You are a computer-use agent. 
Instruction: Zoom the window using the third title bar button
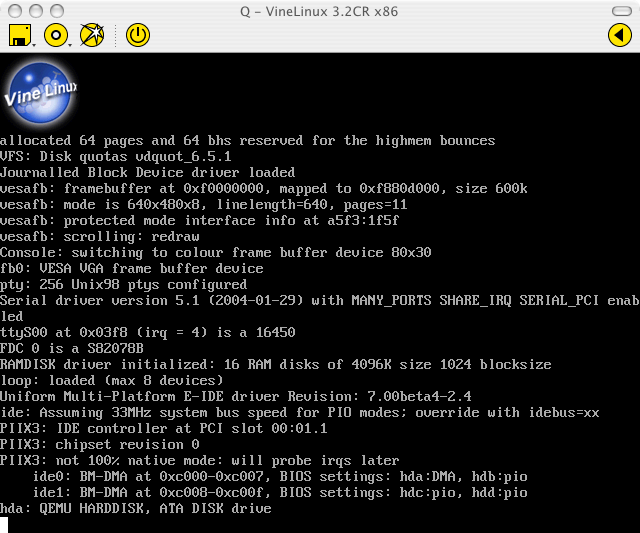coord(57,11)
